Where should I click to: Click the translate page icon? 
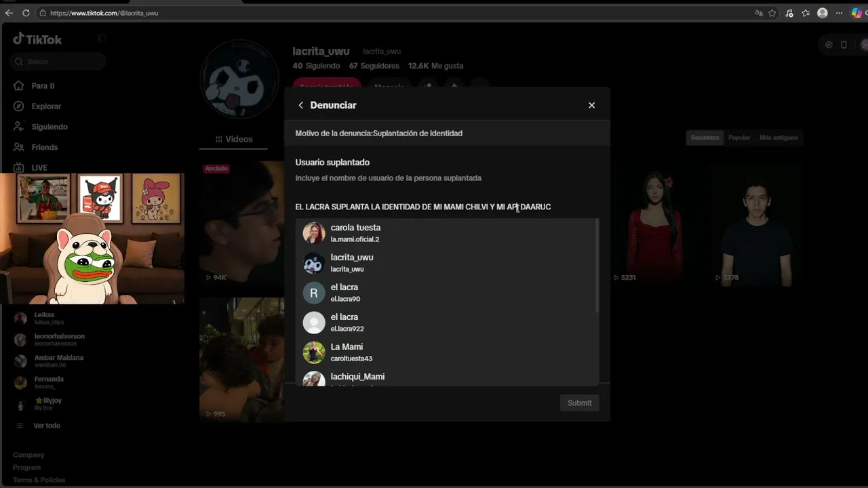click(759, 13)
